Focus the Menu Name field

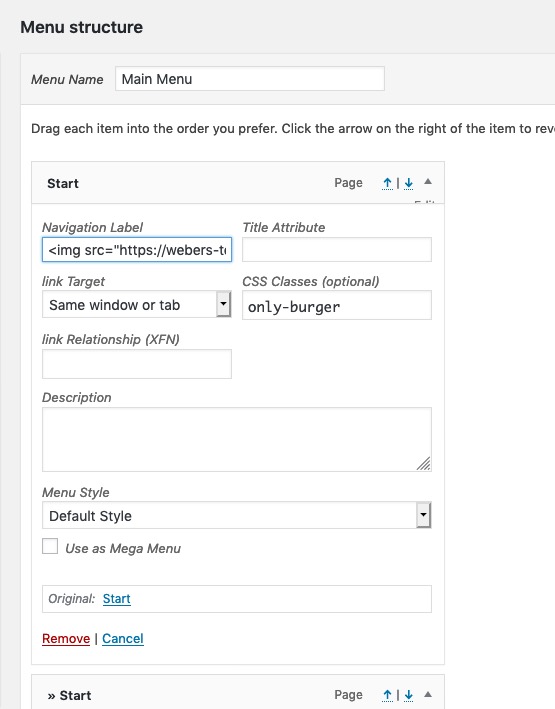click(250, 79)
